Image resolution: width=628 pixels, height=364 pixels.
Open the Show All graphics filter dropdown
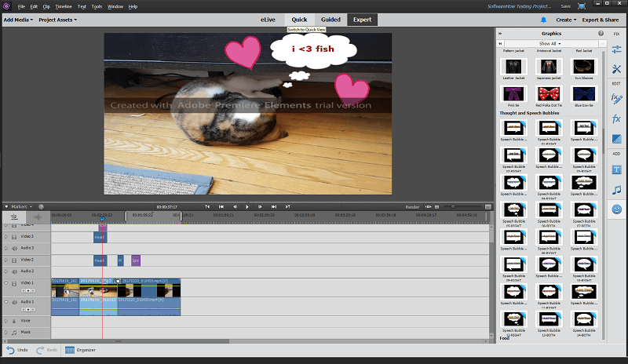point(550,44)
